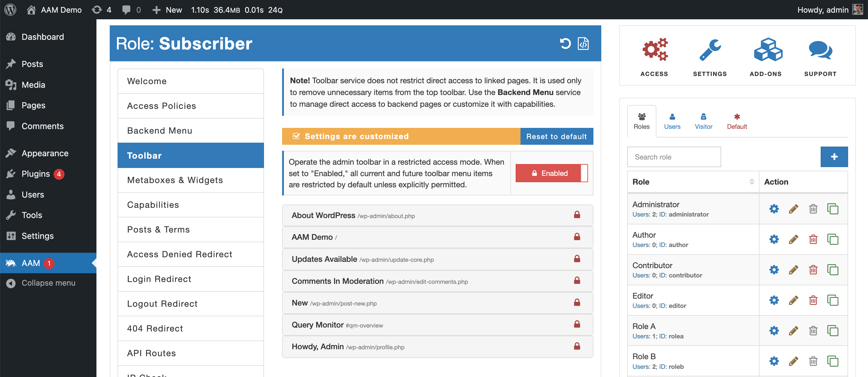Open the Access gears panel

[654, 57]
